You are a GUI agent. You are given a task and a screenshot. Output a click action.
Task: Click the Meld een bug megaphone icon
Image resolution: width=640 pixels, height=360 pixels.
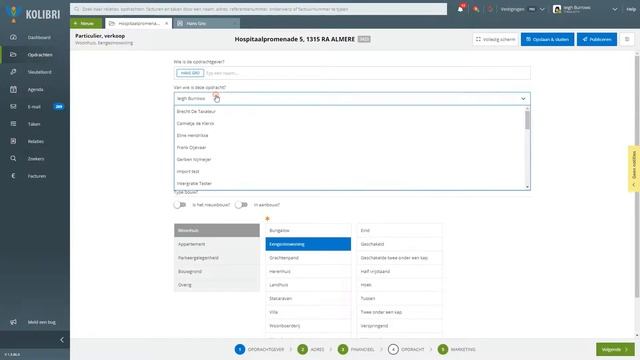pyautogui.click(x=13, y=322)
